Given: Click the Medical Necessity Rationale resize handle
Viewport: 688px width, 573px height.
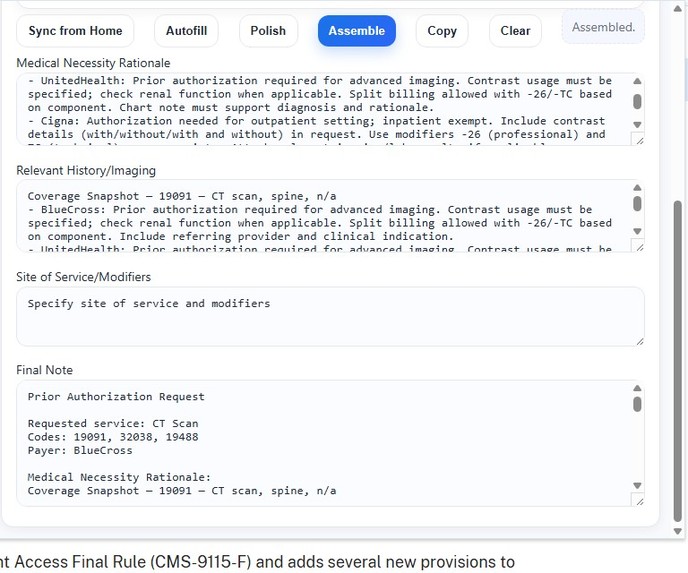Looking at the screenshot, I should coord(639,140).
